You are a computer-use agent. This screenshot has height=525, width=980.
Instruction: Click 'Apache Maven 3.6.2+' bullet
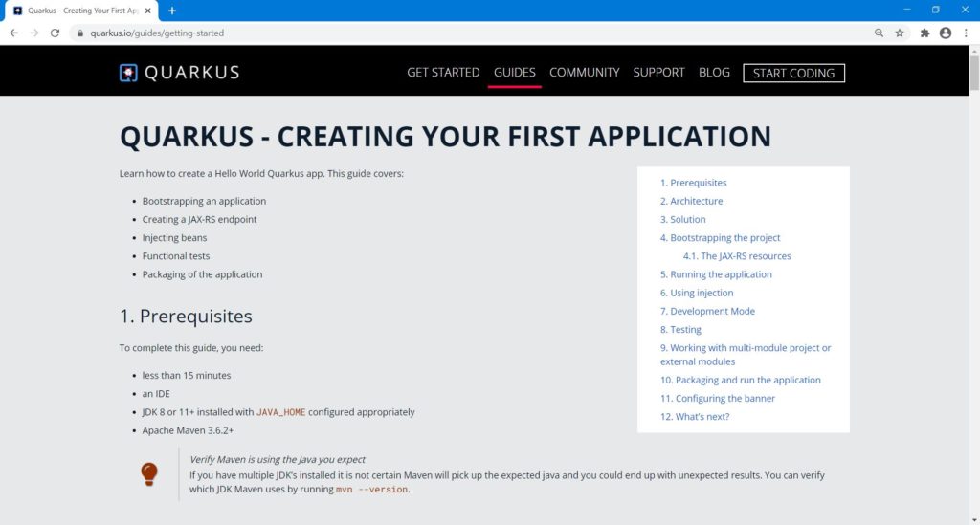click(188, 430)
